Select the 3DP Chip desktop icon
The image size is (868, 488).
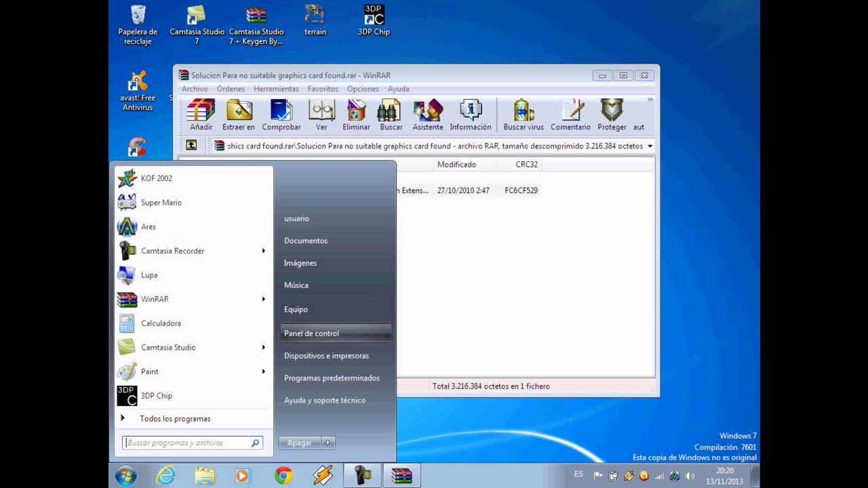[374, 20]
